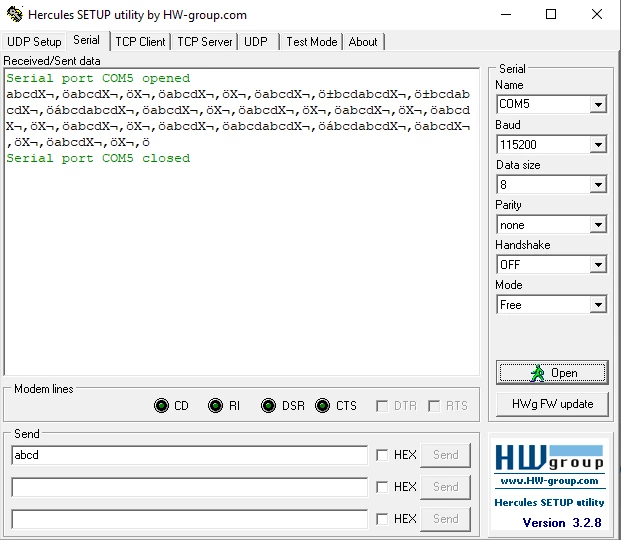Open the TCP Client tab
This screenshot has height=540, width=621.
[x=140, y=42]
